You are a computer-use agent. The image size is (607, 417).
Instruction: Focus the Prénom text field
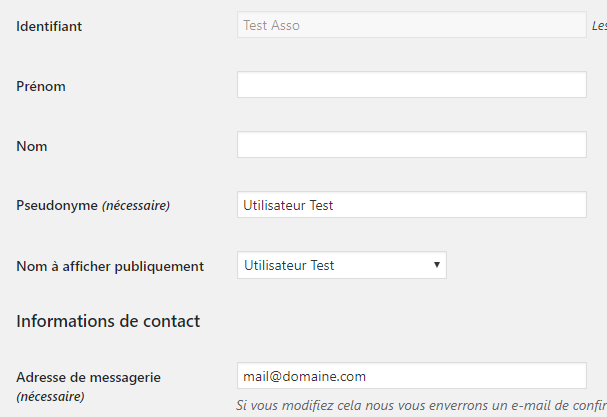point(411,85)
